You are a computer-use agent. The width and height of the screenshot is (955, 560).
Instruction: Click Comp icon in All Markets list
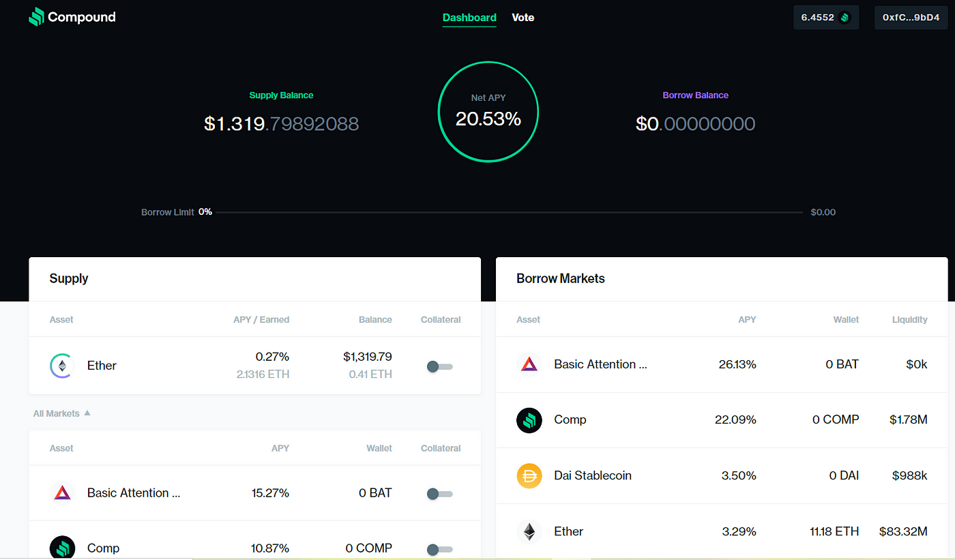point(63,548)
